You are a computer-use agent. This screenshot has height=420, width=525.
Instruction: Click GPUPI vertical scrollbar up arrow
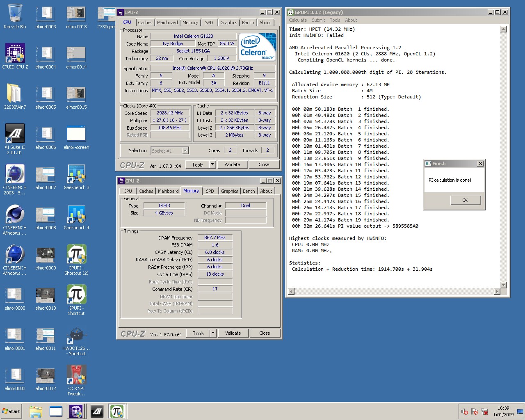click(504, 29)
